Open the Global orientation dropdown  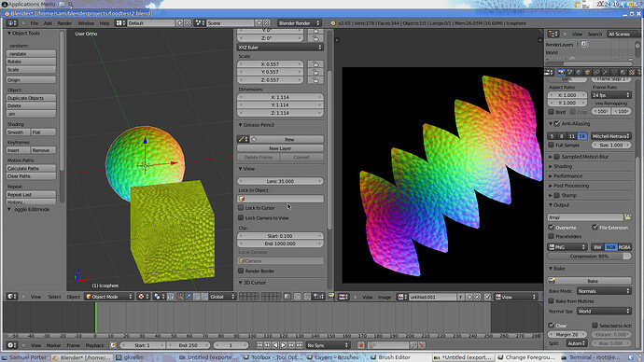click(222, 297)
